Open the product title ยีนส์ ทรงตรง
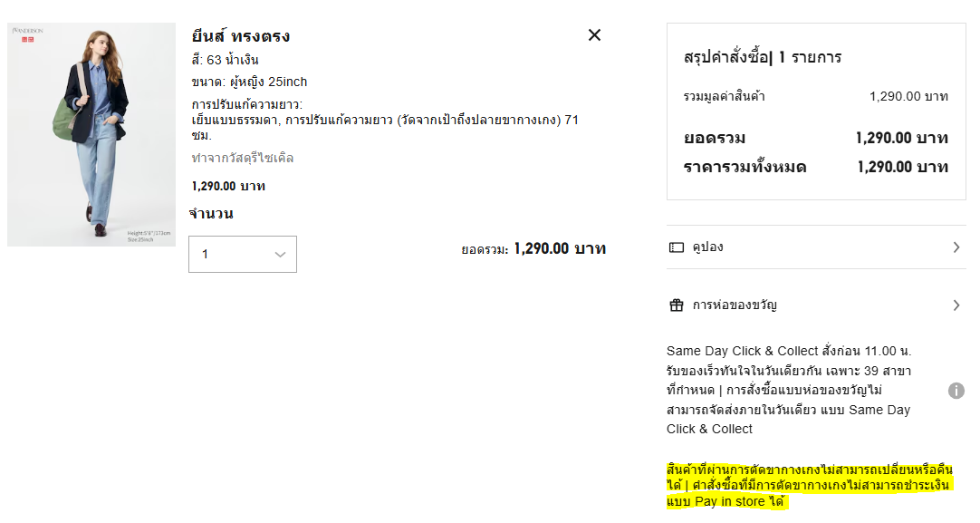 point(240,36)
